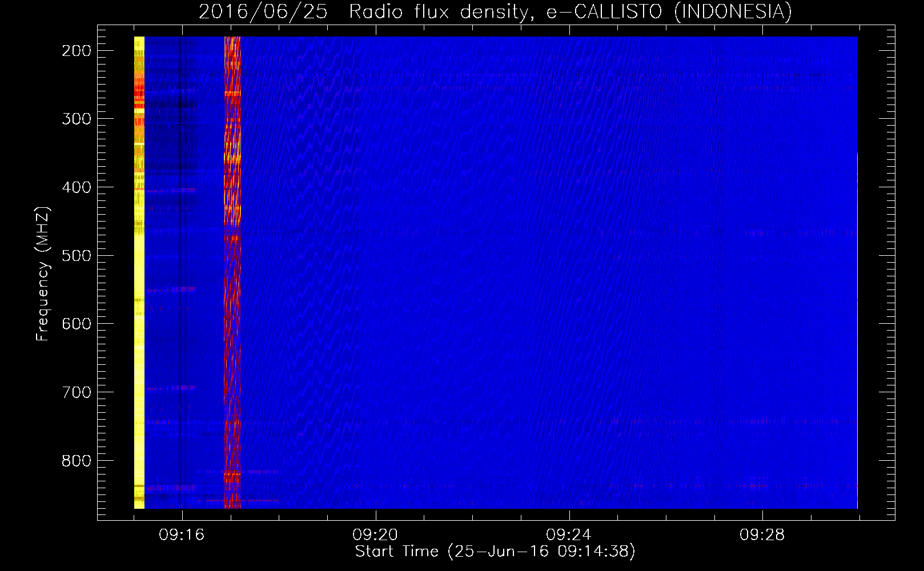
Task: Click the yellow vertical band at spectrogram start
Action: coord(139,272)
